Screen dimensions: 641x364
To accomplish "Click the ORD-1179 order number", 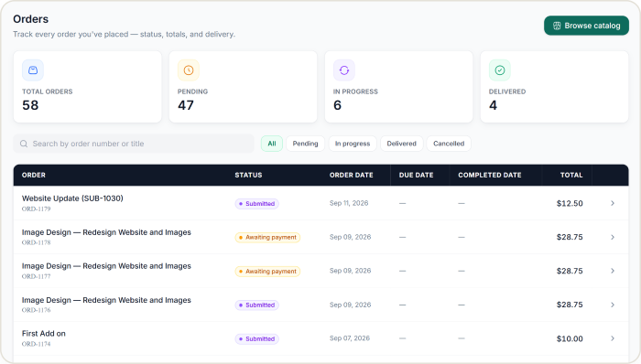I will click(x=36, y=209).
